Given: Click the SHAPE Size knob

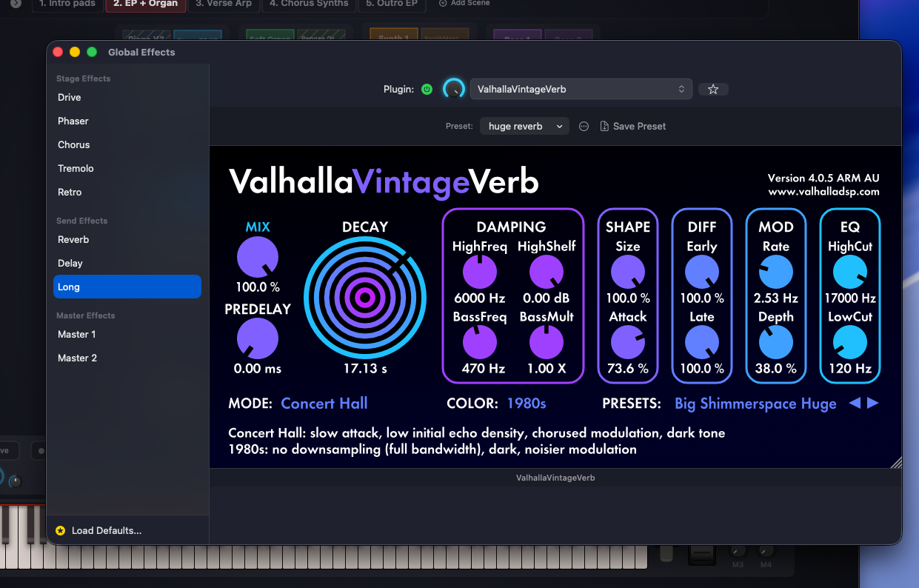Looking at the screenshot, I should 628,273.
